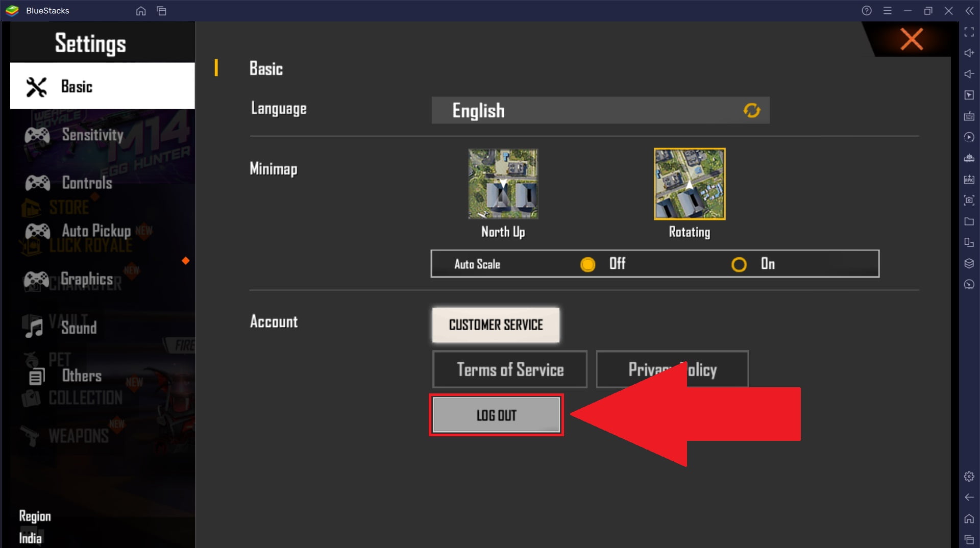Collapse the BlueStacks sidebar with double chevron
980x548 pixels.
(x=969, y=11)
